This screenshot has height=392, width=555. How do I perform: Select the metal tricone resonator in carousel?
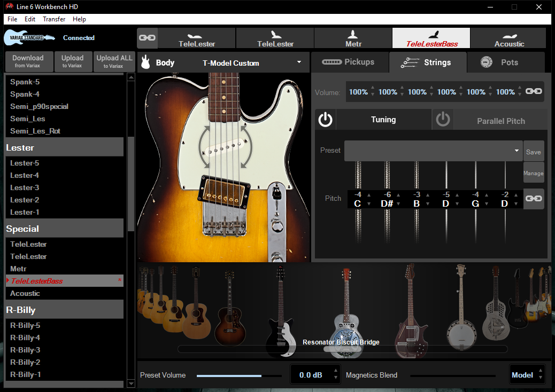point(496,304)
